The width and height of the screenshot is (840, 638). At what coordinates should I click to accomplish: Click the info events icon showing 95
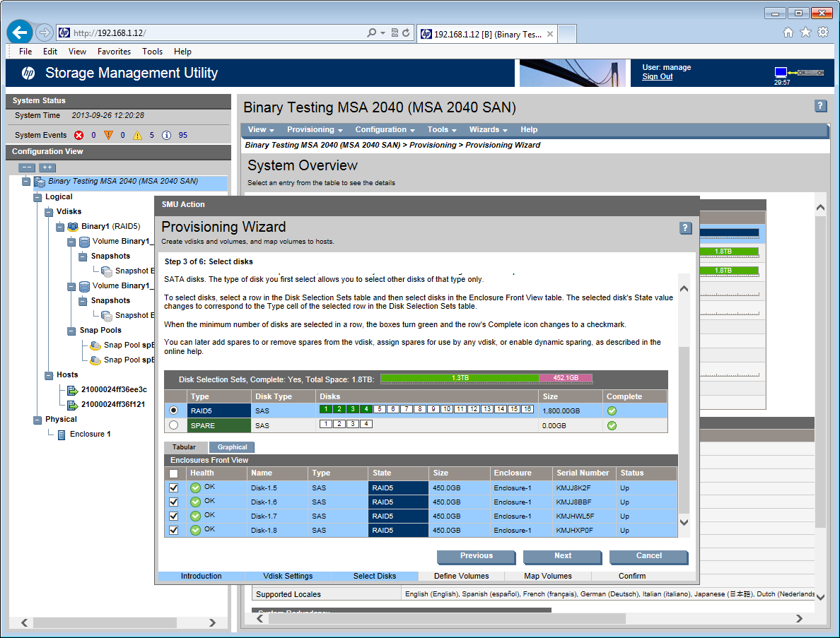pos(166,135)
